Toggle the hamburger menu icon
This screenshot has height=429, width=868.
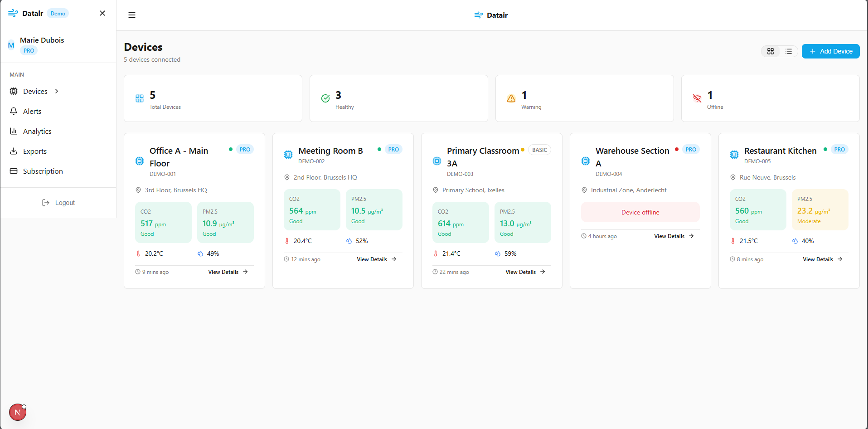[x=132, y=15]
